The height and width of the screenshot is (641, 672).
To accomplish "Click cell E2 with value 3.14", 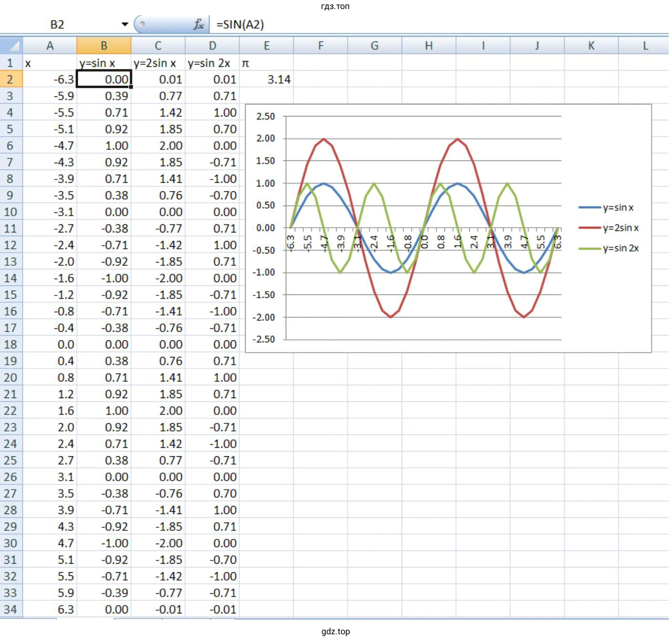I will [267, 79].
